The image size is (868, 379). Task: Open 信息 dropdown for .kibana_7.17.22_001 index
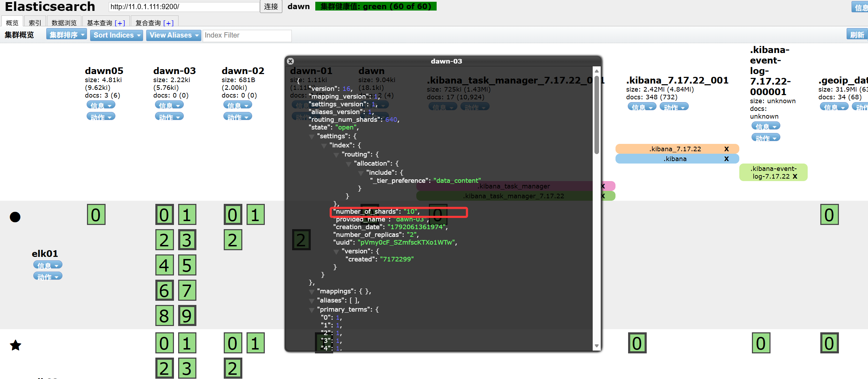click(642, 107)
